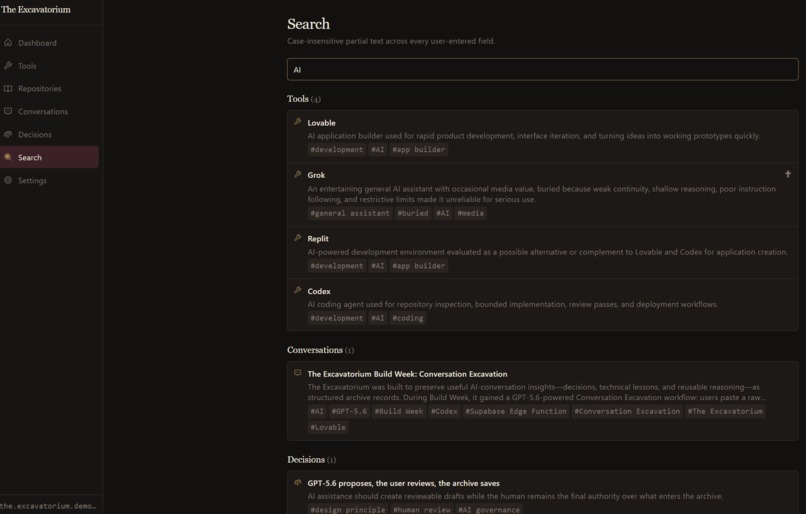
Task: Click the Tools wrench icon in sidebar
Action: 8,65
